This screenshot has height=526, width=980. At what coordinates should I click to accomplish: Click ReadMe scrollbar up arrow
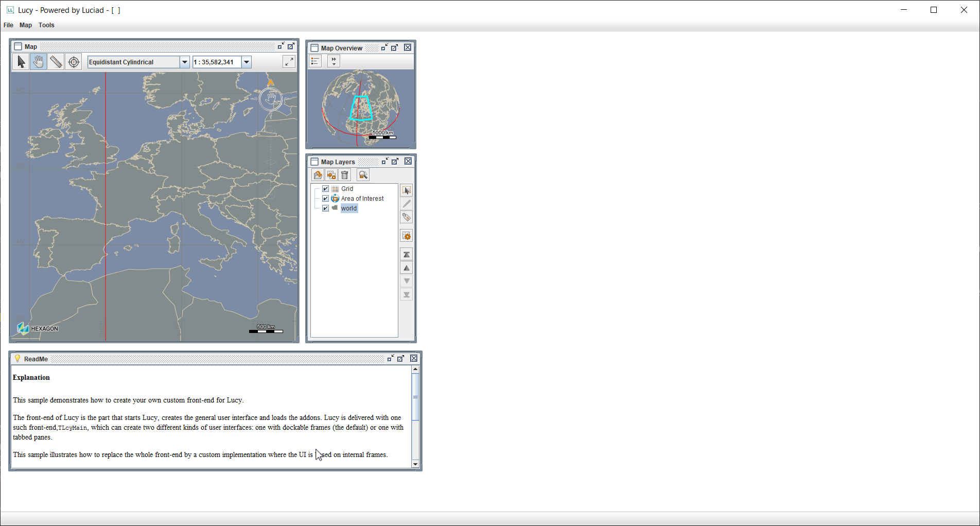point(415,370)
